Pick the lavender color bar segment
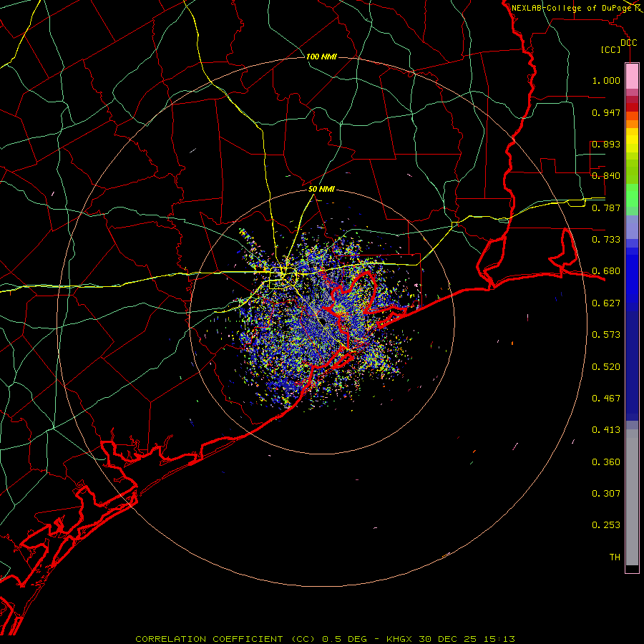Screen dimensions: 644x644 point(632,228)
